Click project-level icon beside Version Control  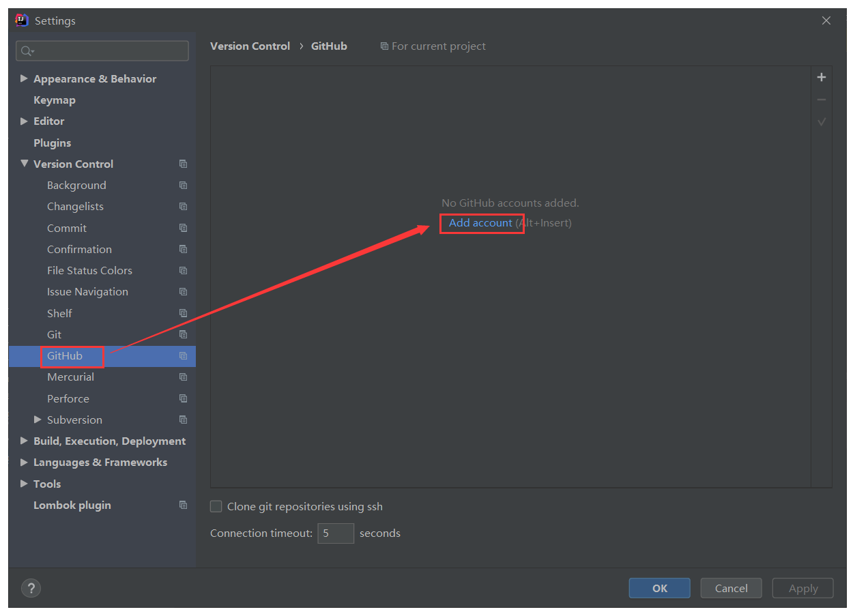[x=183, y=164]
